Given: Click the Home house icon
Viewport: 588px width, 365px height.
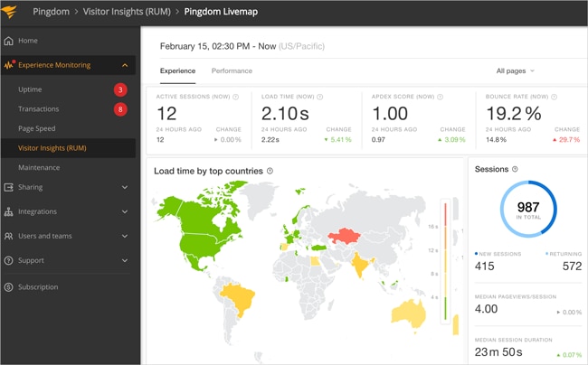Looking at the screenshot, I should click(x=8, y=41).
